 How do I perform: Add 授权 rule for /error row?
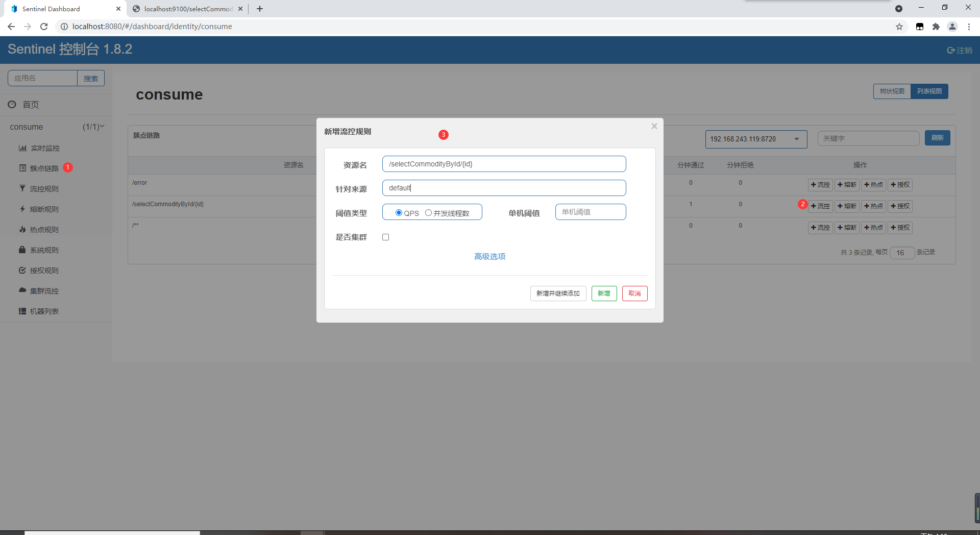(900, 185)
